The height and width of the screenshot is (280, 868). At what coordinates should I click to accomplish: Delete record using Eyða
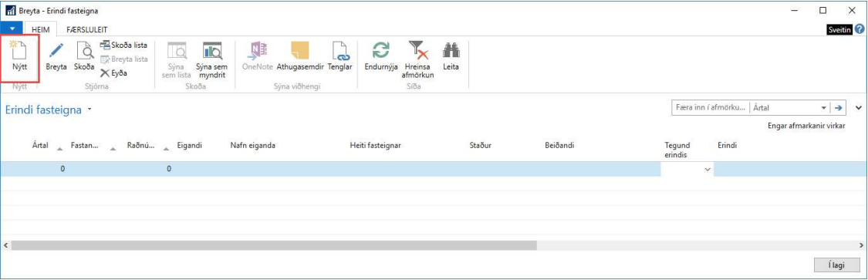[x=114, y=72]
